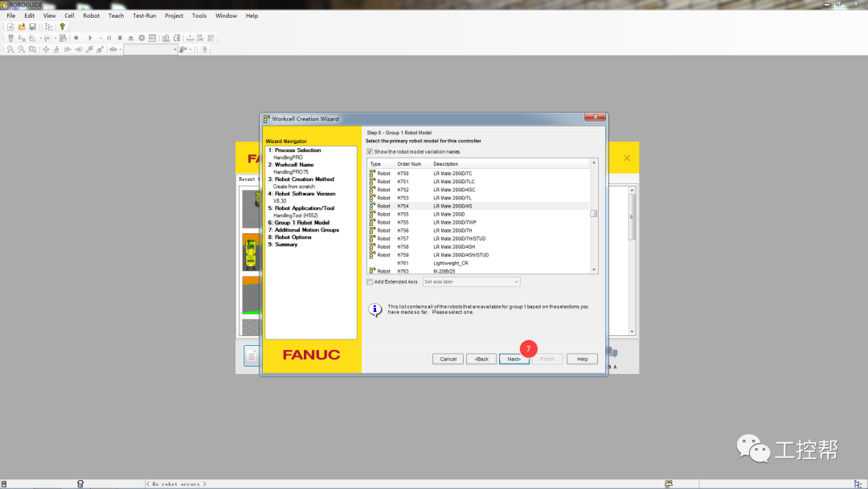
Task: Click the robot list scroll down arrow
Action: pyautogui.click(x=594, y=270)
